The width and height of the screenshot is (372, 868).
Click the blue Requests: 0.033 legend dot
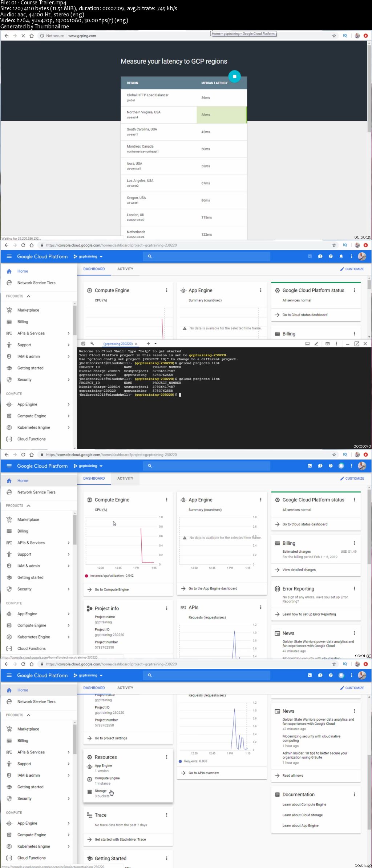click(180, 761)
